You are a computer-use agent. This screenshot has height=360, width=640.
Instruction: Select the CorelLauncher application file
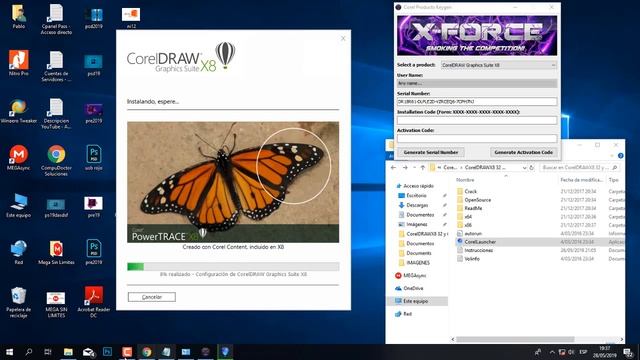(480, 242)
